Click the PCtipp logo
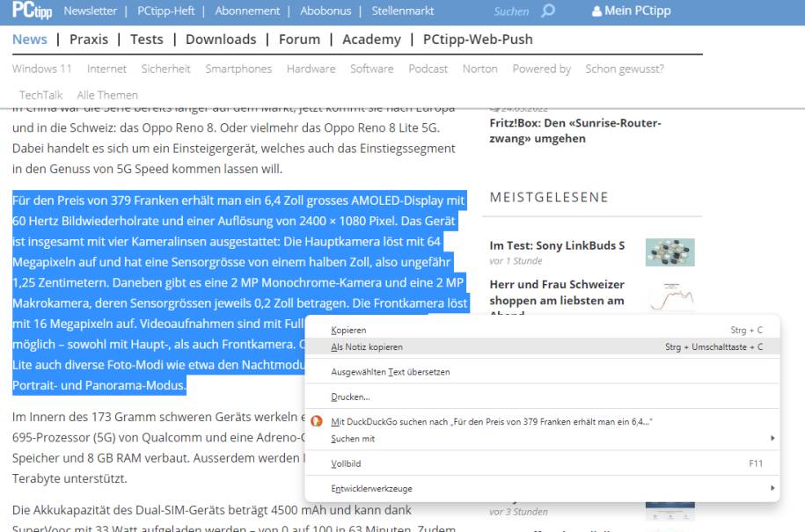Viewport: 805px width, 532px height. (32, 10)
